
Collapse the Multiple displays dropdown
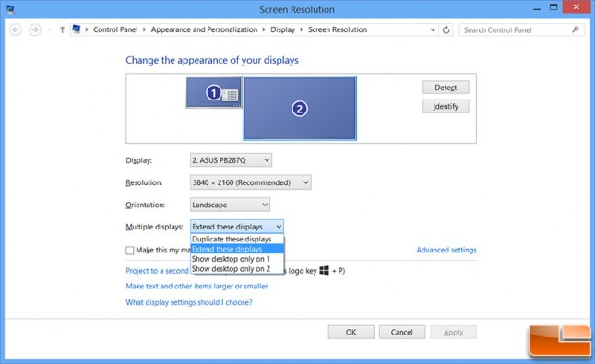tap(237, 227)
